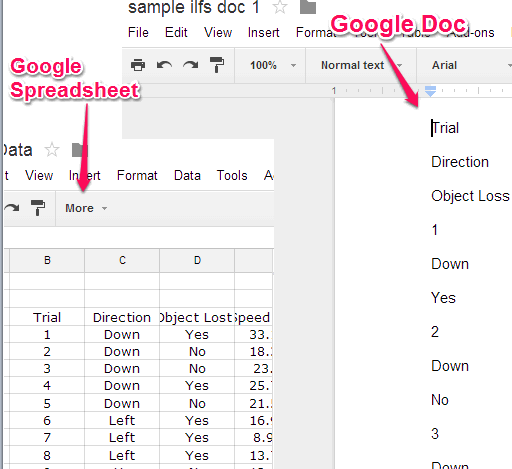Open the Insert menu in Google Doc
Screen dimensions: 512x469
[x=264, y=33]
